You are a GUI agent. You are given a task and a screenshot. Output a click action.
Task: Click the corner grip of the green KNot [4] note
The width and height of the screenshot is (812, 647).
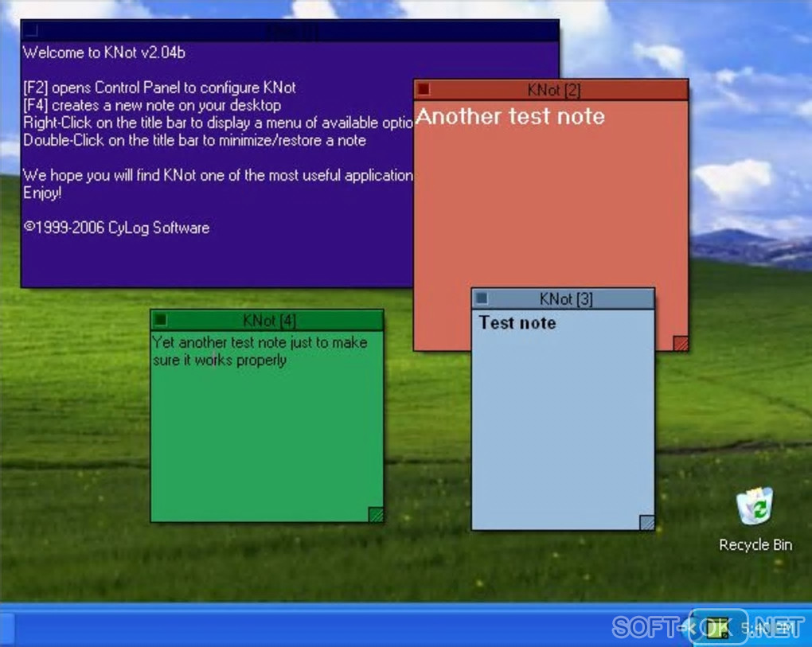(x=376, y=514)
